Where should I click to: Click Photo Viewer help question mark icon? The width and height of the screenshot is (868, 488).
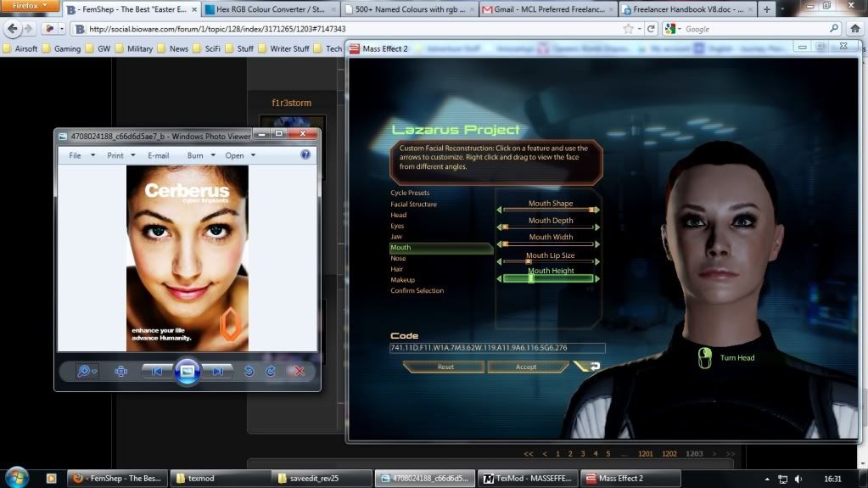pos(305,155)
